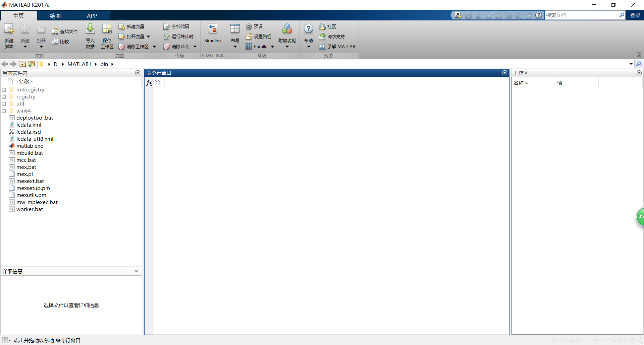
Task: Select lcdata.xsd file
Action: coord(29,132)
